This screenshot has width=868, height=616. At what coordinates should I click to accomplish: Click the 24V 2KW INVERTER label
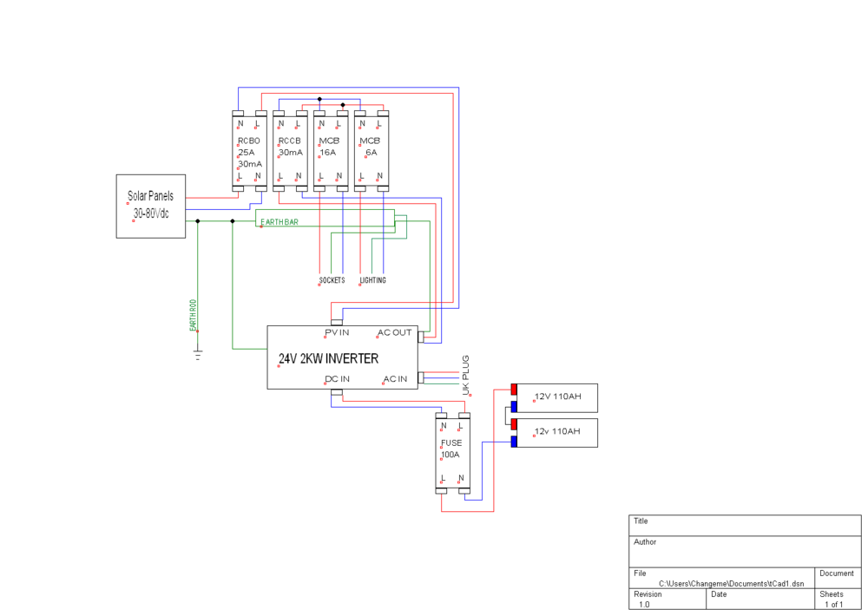(x=328, y=358)
